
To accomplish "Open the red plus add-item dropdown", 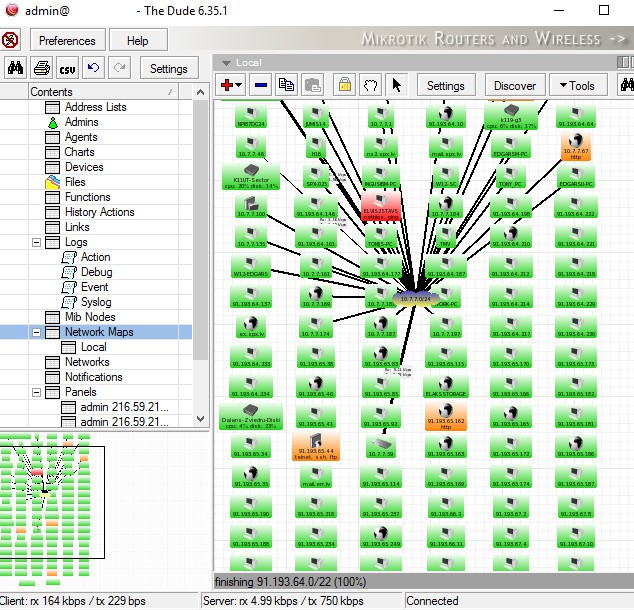I will [231, 85].
